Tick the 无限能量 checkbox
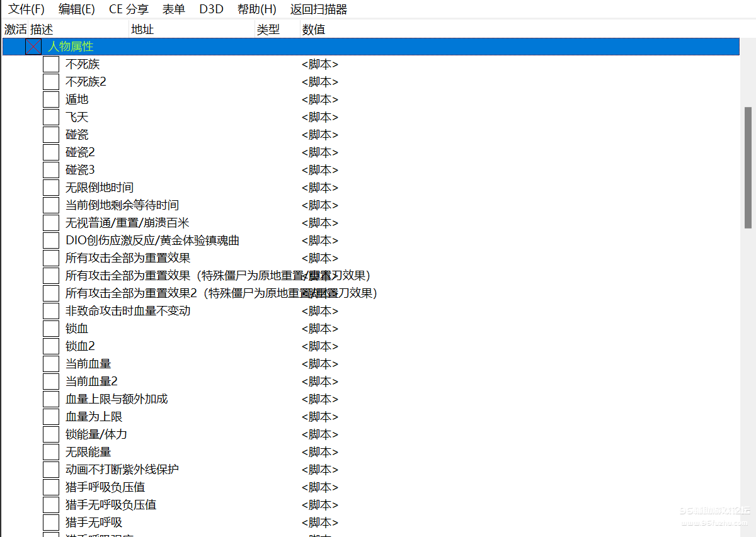The width and height of the screenshot is (756, 537). pyautogui.click(x=51, y=452)
